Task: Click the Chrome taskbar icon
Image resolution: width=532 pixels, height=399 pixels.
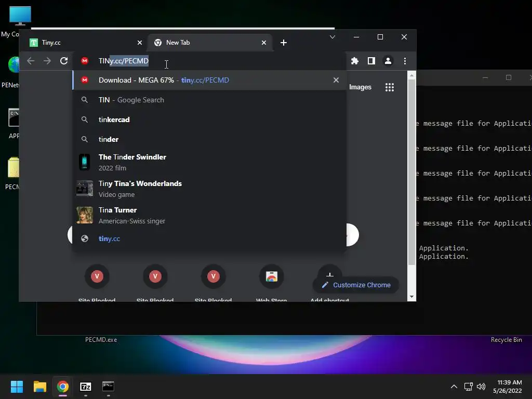Action: pos(63,387)
